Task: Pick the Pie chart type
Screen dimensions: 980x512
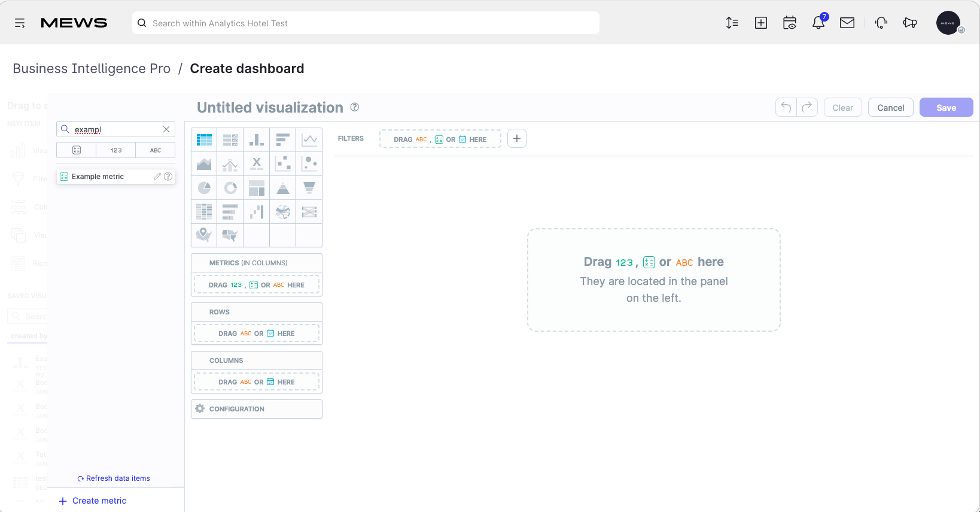Action: [204, 188]
